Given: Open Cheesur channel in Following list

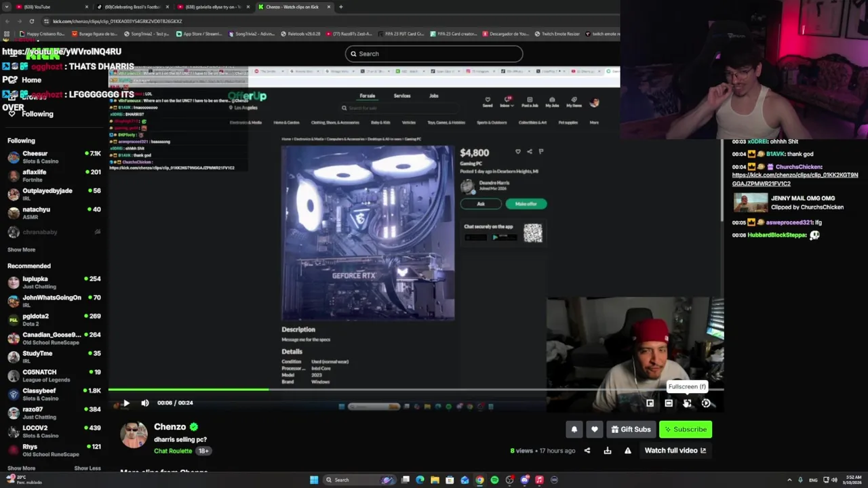Looking at the screenshot, I should click(x=54, y=157).
